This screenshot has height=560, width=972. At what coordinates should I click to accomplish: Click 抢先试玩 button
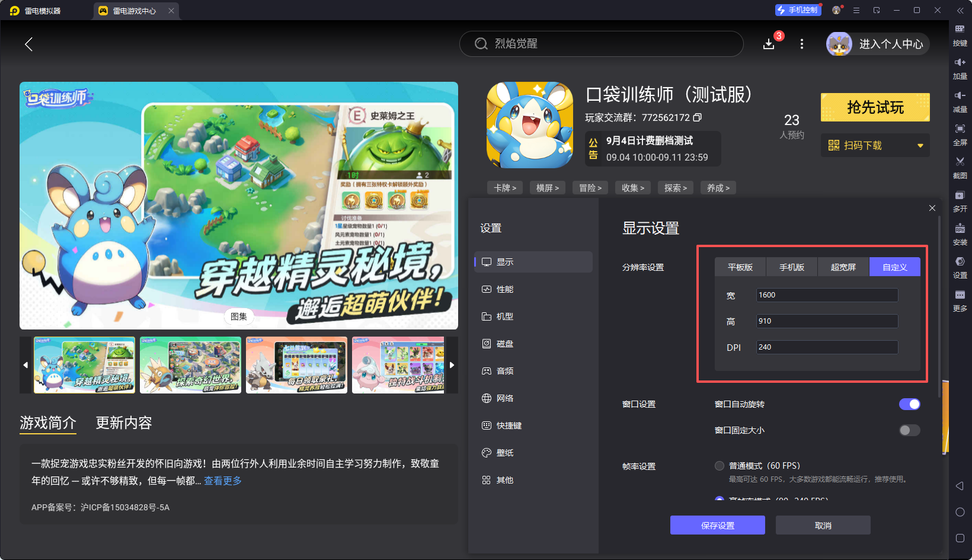coord(875,107)
